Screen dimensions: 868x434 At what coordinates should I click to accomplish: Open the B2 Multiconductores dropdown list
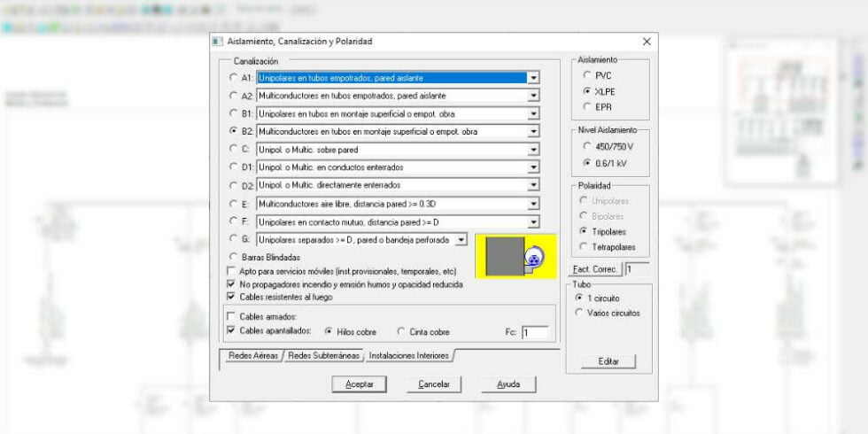tap(533, 132)
